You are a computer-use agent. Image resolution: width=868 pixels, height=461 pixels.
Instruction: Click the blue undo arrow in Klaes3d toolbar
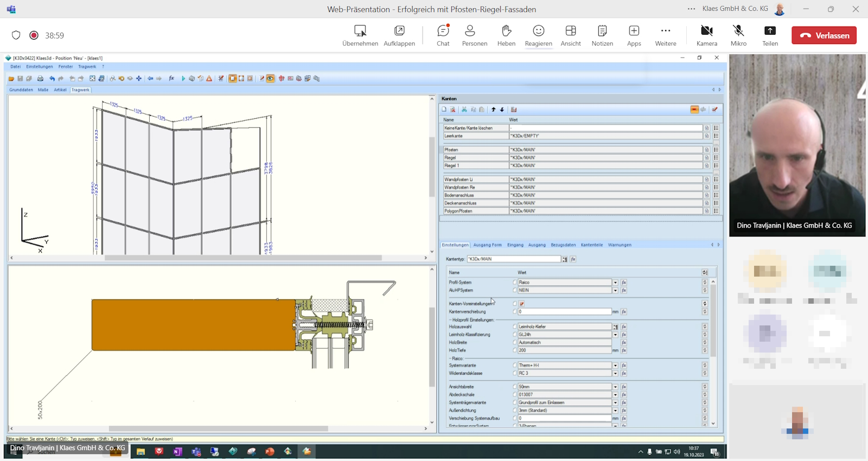[52, 79]
